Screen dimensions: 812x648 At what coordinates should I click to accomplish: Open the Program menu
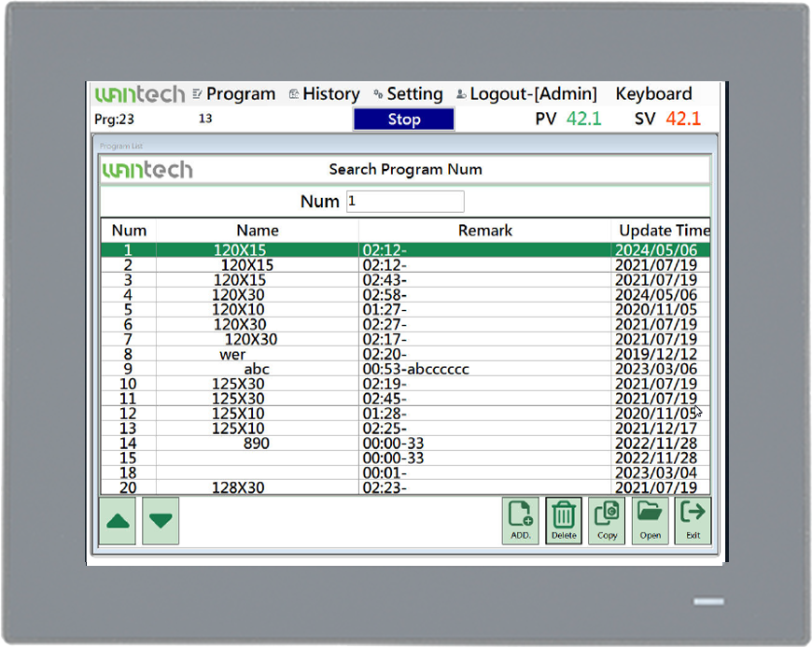[x=234, y=93]
